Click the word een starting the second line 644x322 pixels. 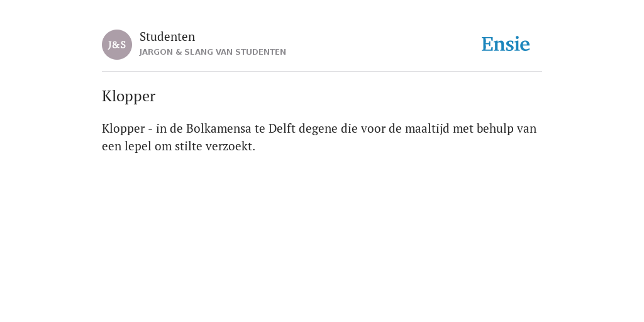(x=112, y=146)
